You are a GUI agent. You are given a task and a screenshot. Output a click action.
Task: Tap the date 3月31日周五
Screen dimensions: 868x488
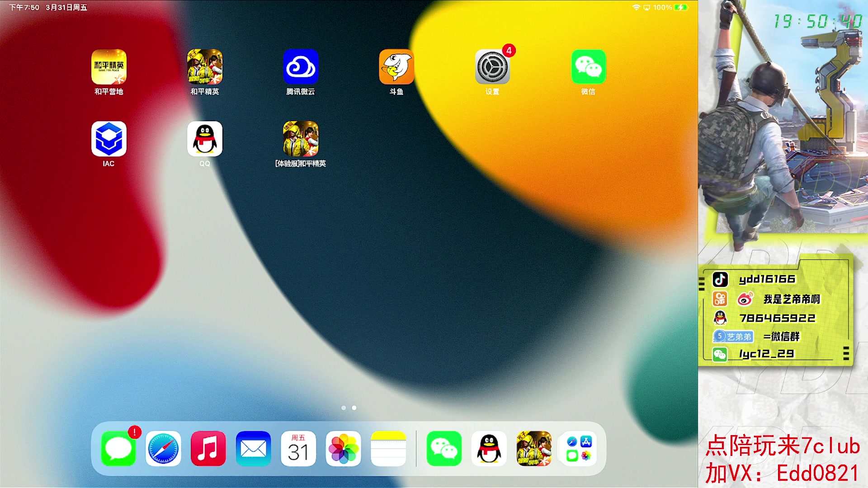(x=66, y=7)
